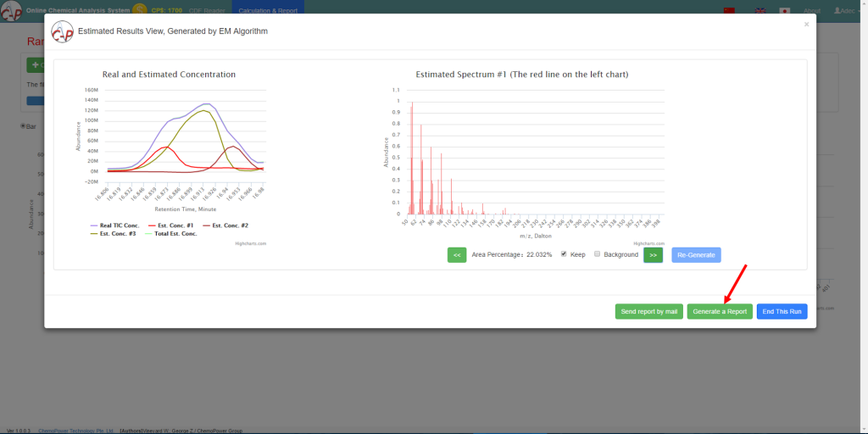Toggle the Keep checkbox
868x434 pixels.
564,254
